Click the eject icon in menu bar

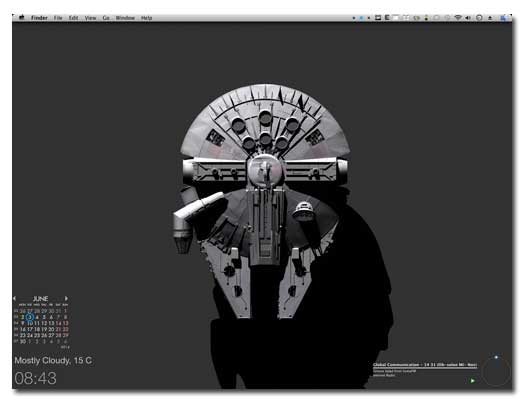[x=490, y=18]
